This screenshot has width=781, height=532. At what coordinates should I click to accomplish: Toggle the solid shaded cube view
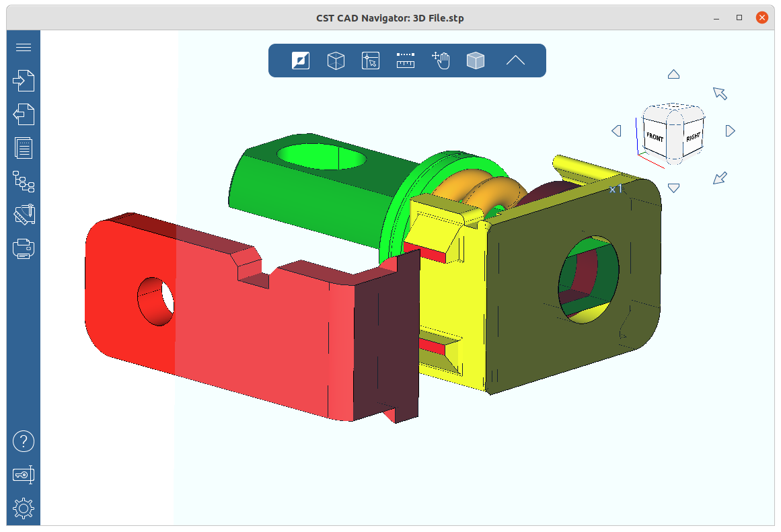(x=476, y=61)
